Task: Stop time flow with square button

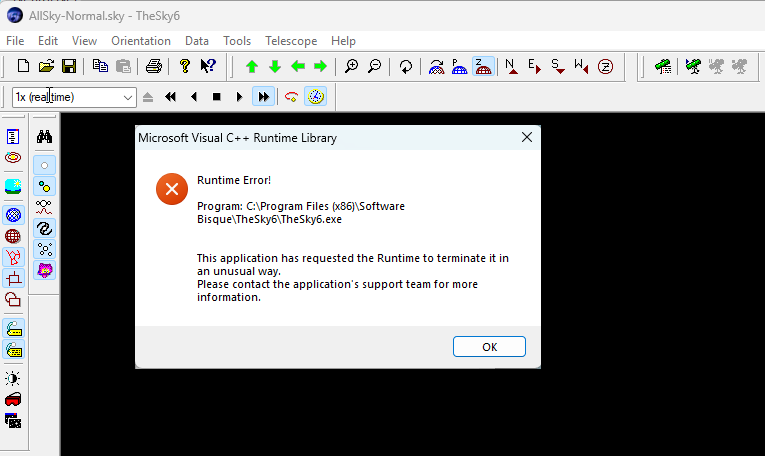Action: 217,97
